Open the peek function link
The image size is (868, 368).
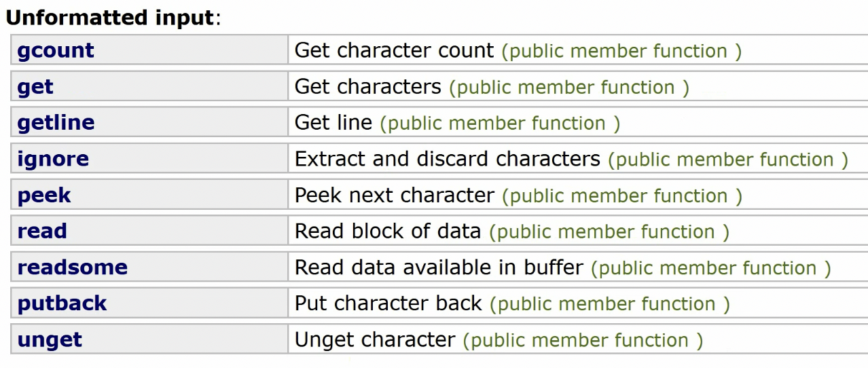(x=44, y=196)
